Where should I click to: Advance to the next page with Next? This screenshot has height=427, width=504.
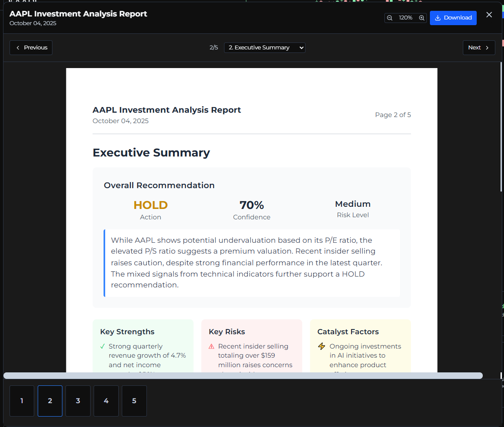coord(479,48)
